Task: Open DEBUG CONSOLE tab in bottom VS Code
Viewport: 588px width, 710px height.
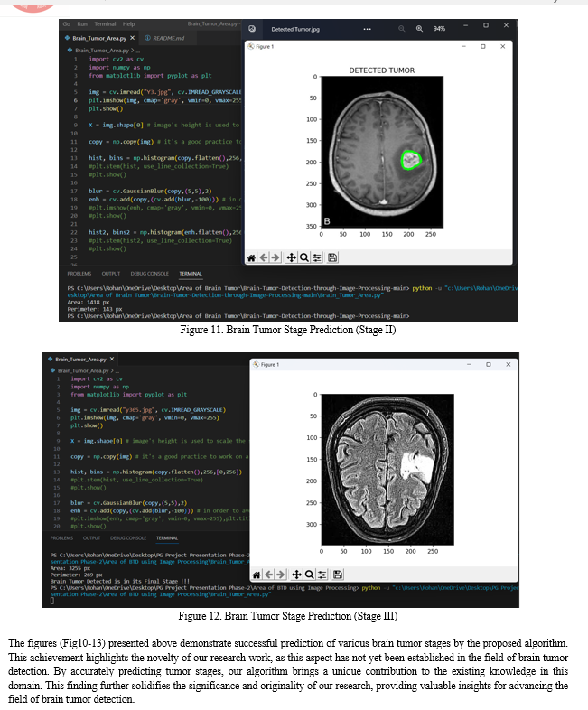Action: 128,538
